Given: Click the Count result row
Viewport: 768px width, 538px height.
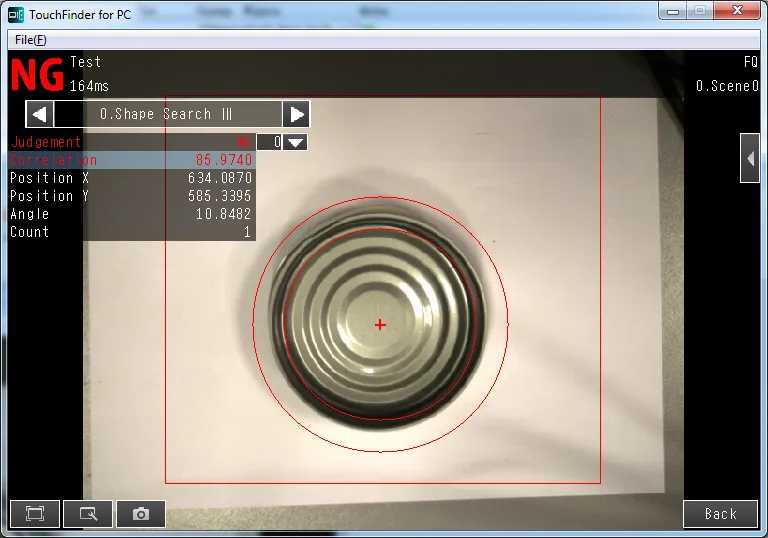Looking at the screenshot, I should click(131, 232).
